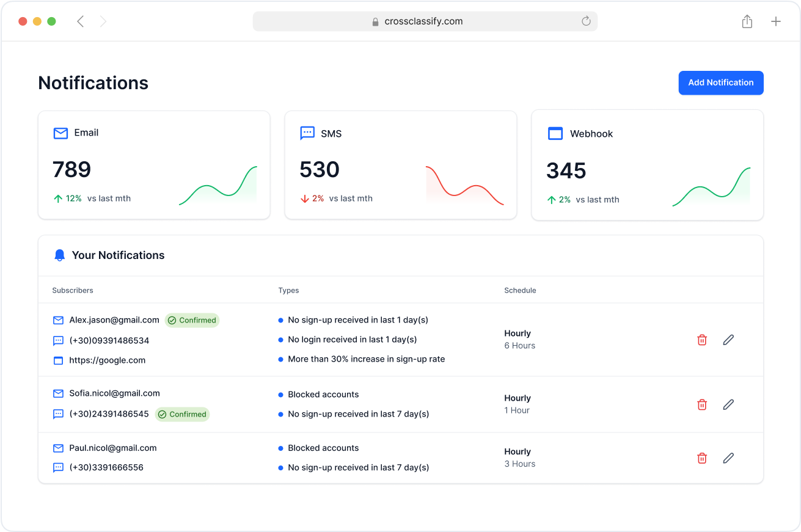Click the webhook icon next to https://google.com

pos(58,360)
